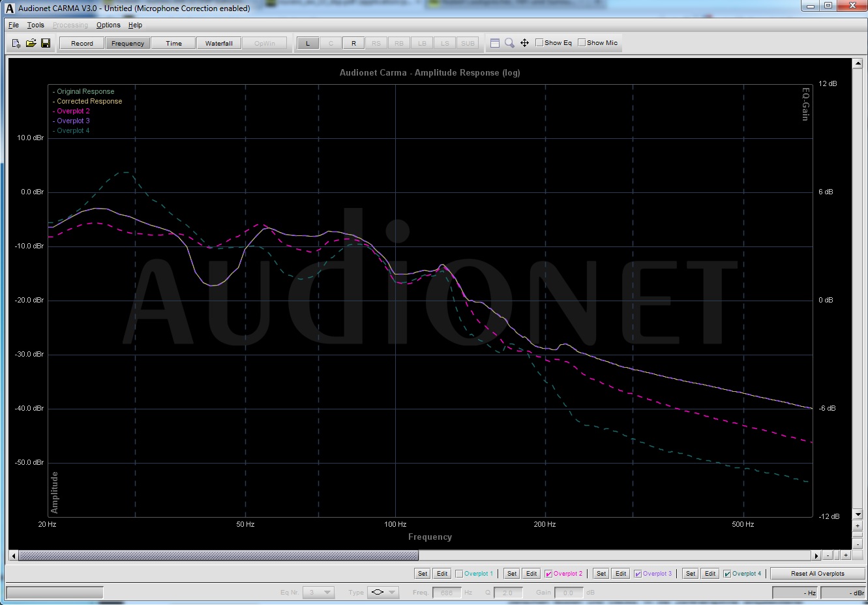Enable the Show Mic checkbox
The width and height of the screenshot is (868, 605).
click(x=582, y=43)
